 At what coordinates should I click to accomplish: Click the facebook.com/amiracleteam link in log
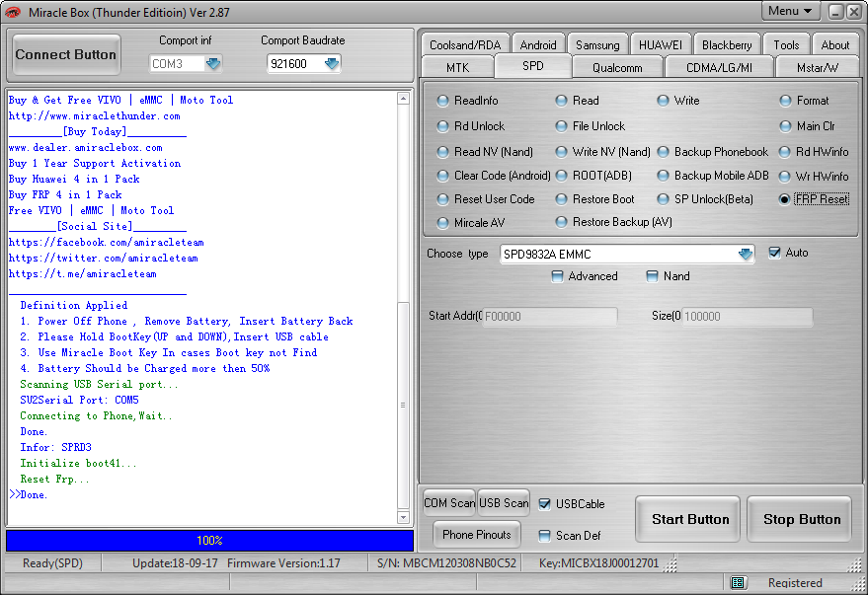[107, 242]
